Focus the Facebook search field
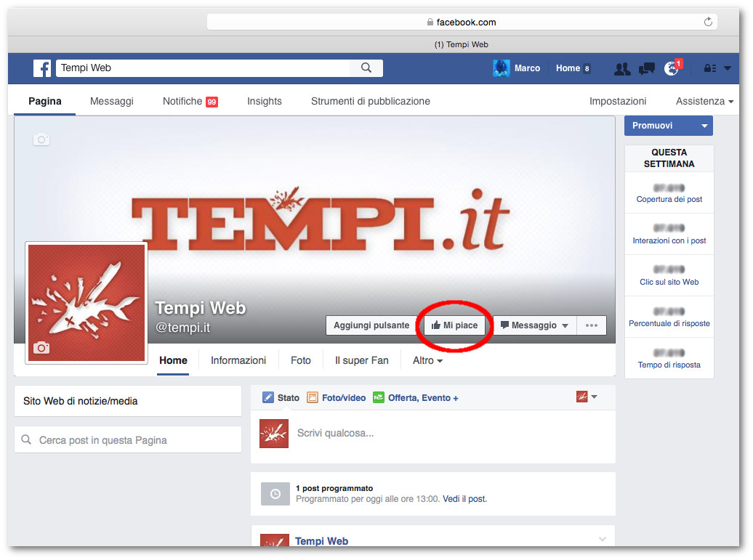 coord(204,68)
